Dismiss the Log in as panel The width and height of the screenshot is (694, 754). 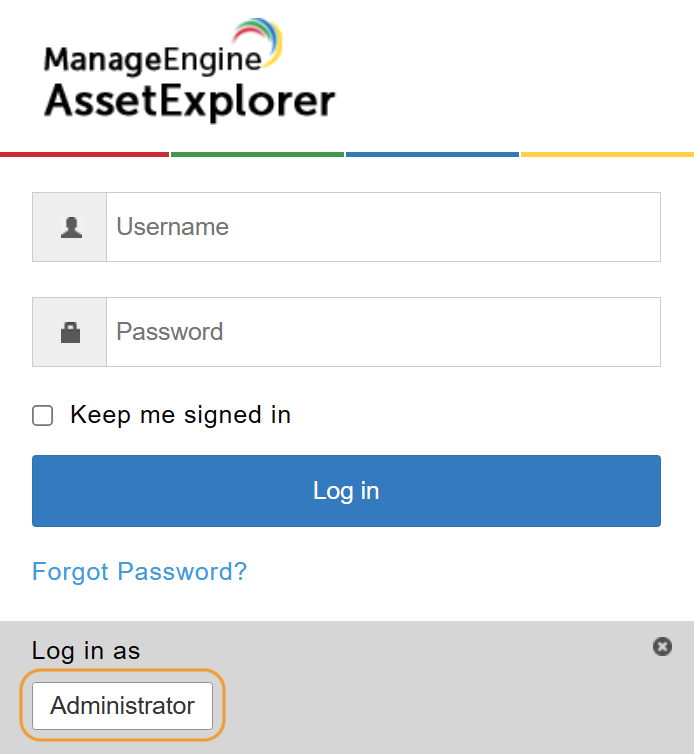point(662,647)
